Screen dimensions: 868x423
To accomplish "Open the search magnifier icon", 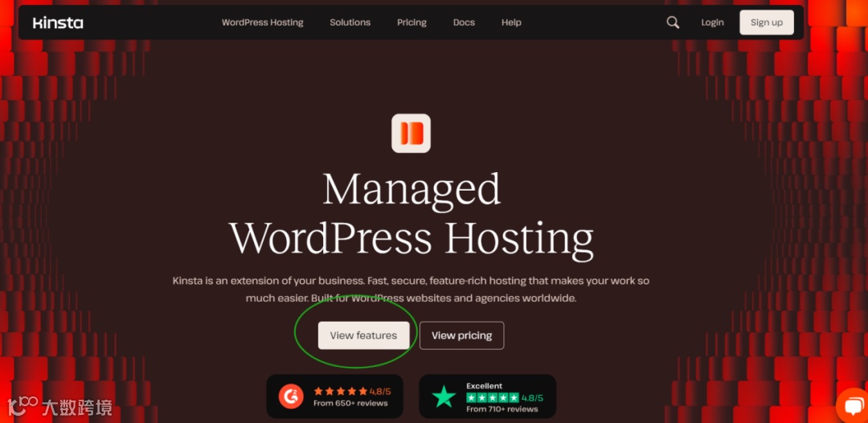I will (x=673, y=23).
